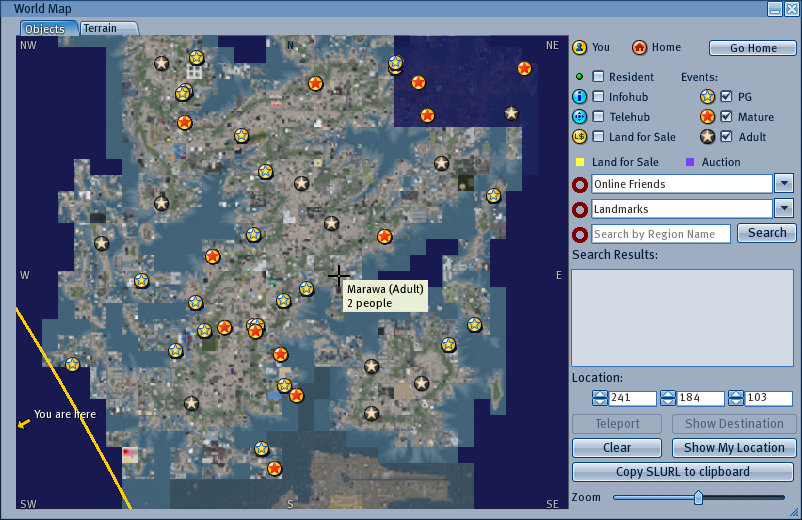Click the red ring icon beside region search
This screenshot has width=802, height=520.
[x=580, y=235]
